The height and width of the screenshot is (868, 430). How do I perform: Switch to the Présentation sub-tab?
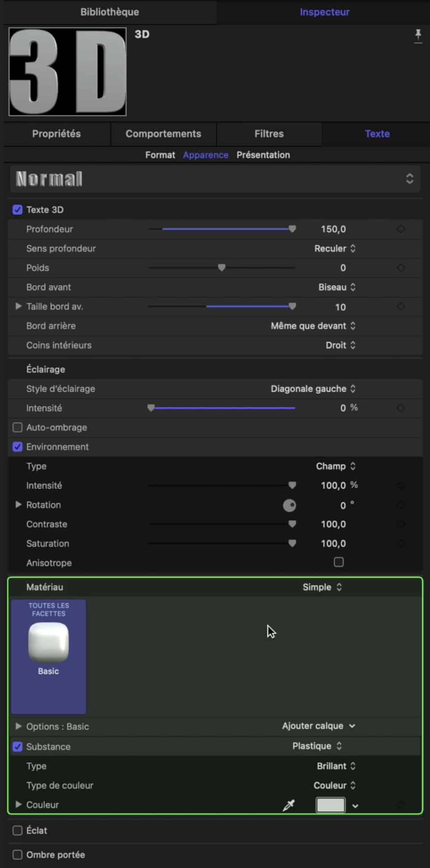[x=263, y=155]
